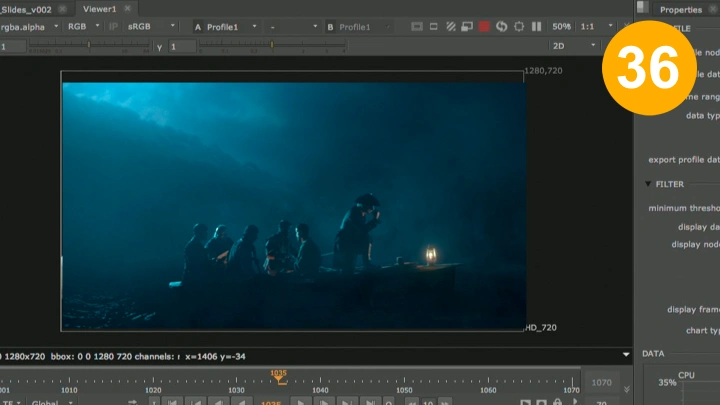720x405 pixels.
Task: Click the red square region icon
Action: [484, 27]
